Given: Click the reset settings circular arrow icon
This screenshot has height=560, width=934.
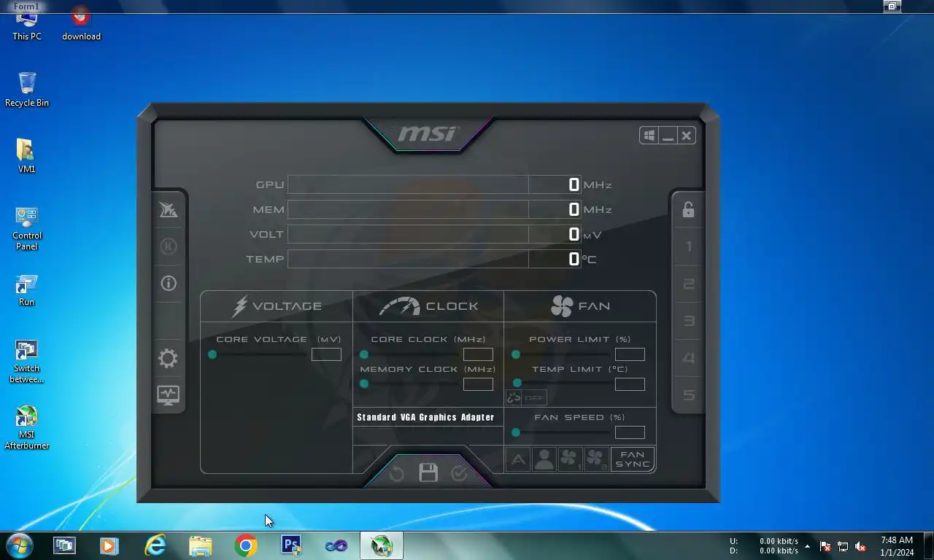Looking at the screenshot, I should point(396,474).
